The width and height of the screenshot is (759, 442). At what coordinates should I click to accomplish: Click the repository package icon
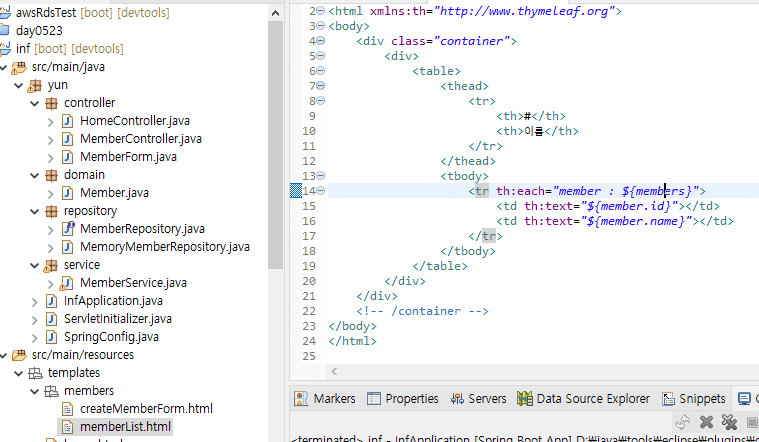click(51, 211)
